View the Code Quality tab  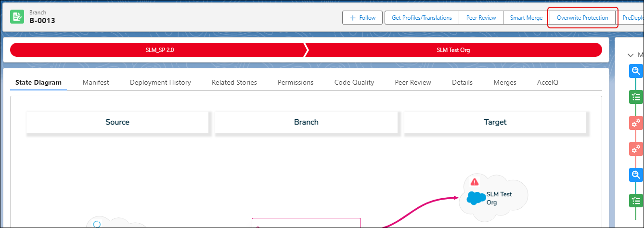(x=354, y=82)
